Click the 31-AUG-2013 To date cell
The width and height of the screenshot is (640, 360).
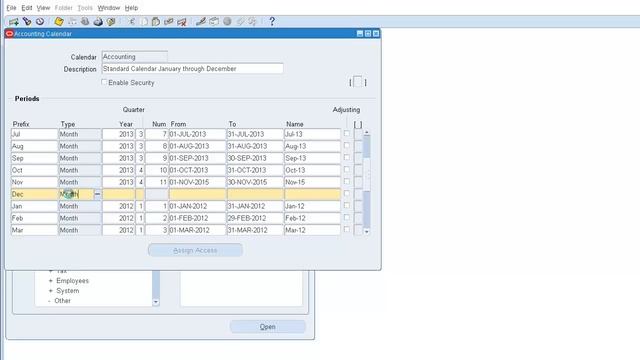pyautogui.click(x=255, y=146)
